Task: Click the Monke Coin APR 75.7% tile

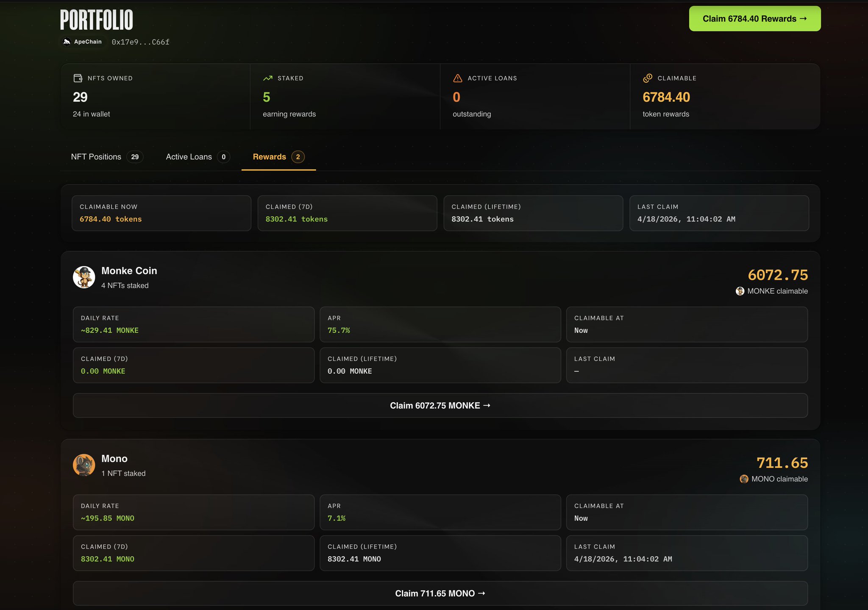Action: tap(440, 324)
